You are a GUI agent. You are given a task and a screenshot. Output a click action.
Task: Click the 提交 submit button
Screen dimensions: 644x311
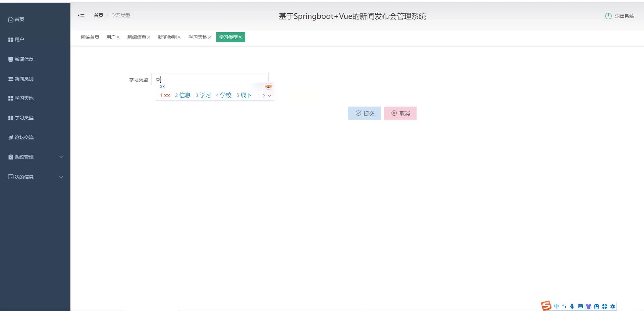[x=365, y=113]
